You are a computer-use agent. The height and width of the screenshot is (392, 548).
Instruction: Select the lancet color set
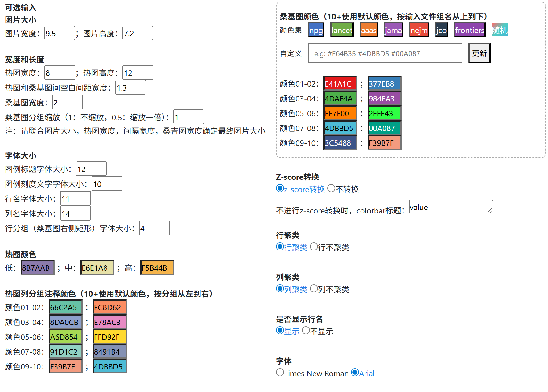tap(341, 30)
